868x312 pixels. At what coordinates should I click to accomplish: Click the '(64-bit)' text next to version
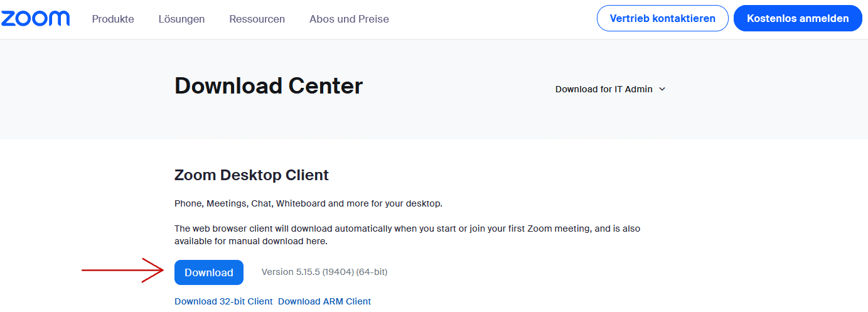372,272
